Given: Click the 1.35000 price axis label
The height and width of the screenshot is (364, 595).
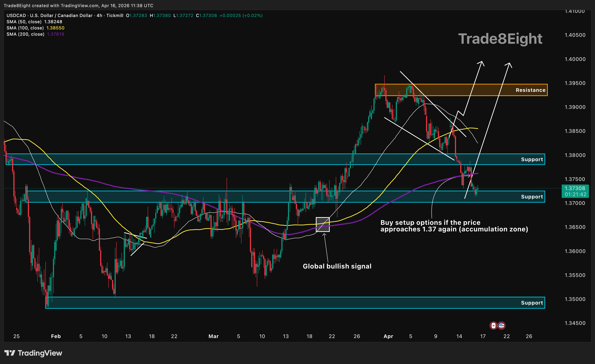Looking at the screenshot, I should (x=575, y=299).
